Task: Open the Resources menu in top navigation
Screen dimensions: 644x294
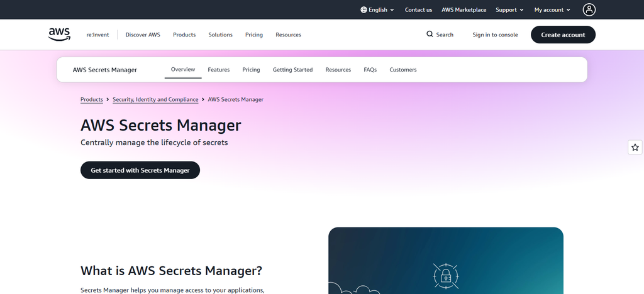Action: click(288, 35)
